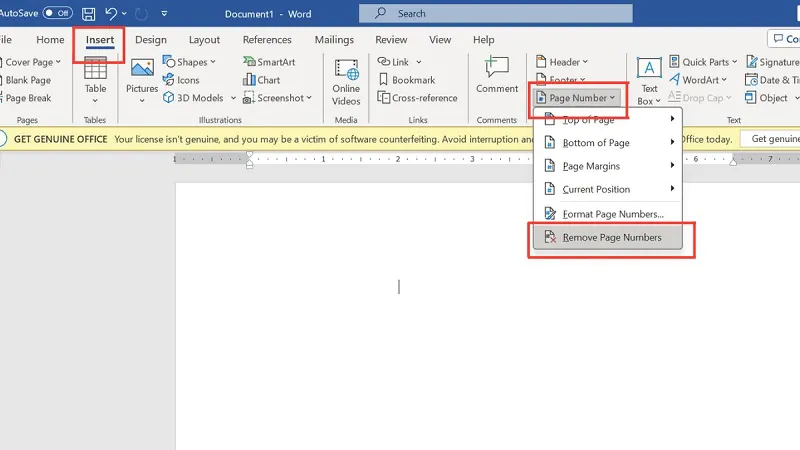Click the Page Number dropdown button
800x450 pixels.
coord(577,98)
